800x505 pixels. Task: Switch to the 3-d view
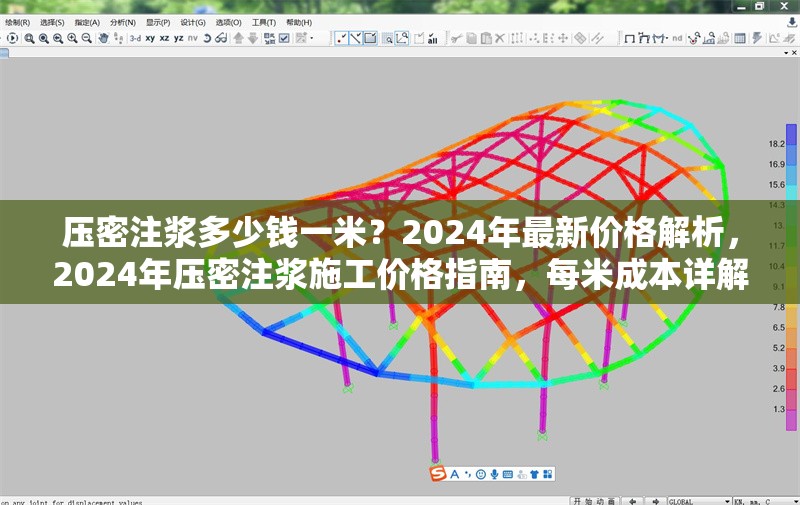[x=135, y=38]
